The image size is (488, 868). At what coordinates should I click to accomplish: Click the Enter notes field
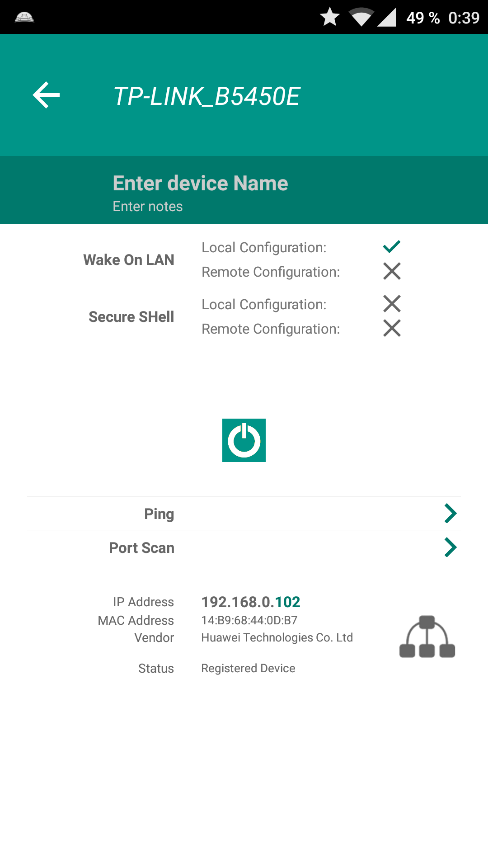(x=148, y=207)
